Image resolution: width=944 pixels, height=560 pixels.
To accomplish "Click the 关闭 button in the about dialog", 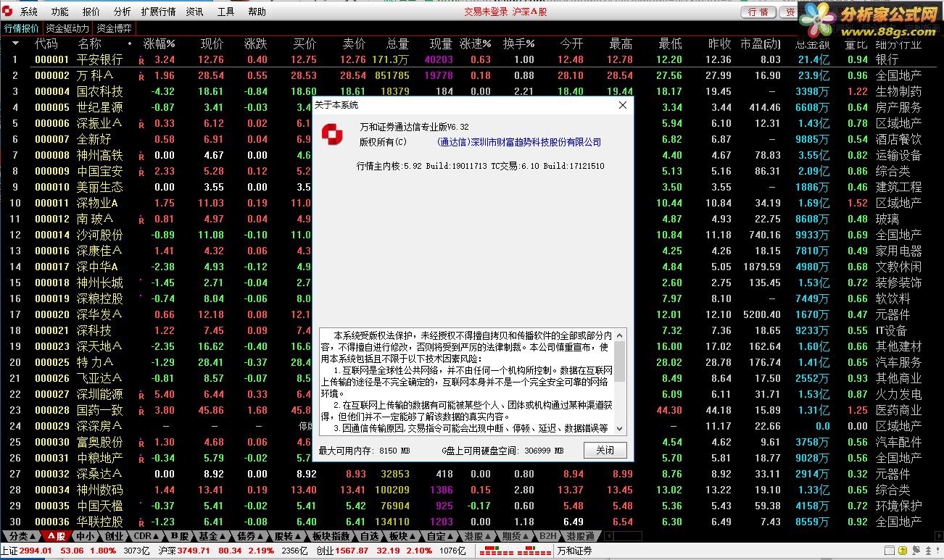I will tap(605, 450).
